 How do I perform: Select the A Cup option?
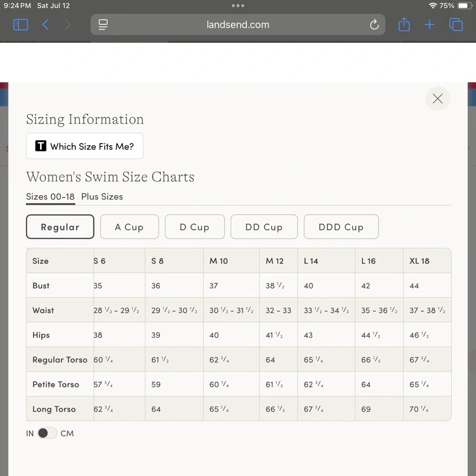click(x=129, y=227)
